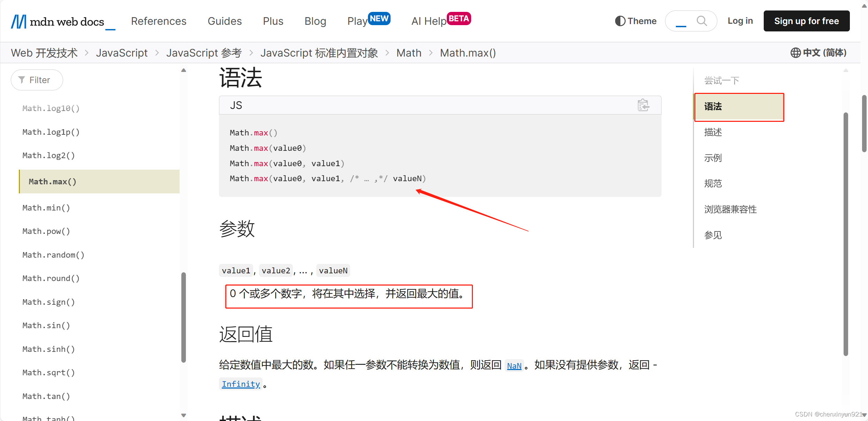Viewport: 868px width, 421px height.
Task: Go to JavaScript breadcrumb
Action: coord(122,53)
